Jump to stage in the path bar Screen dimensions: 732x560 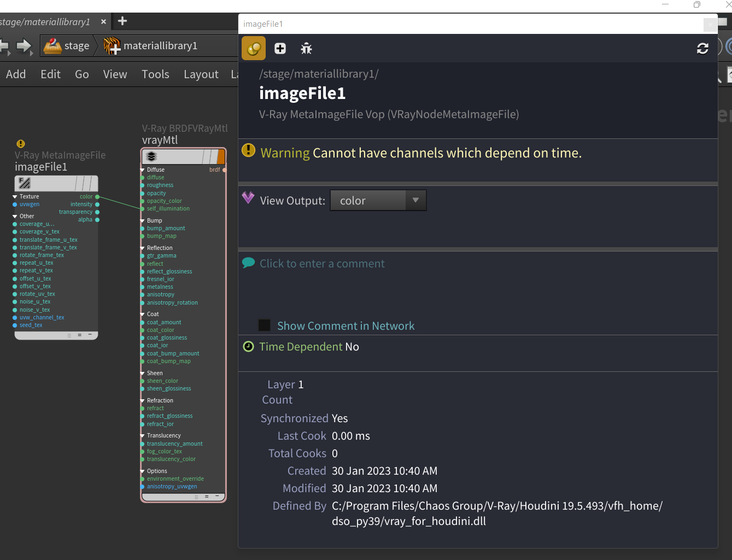click(x=77, y=46)
